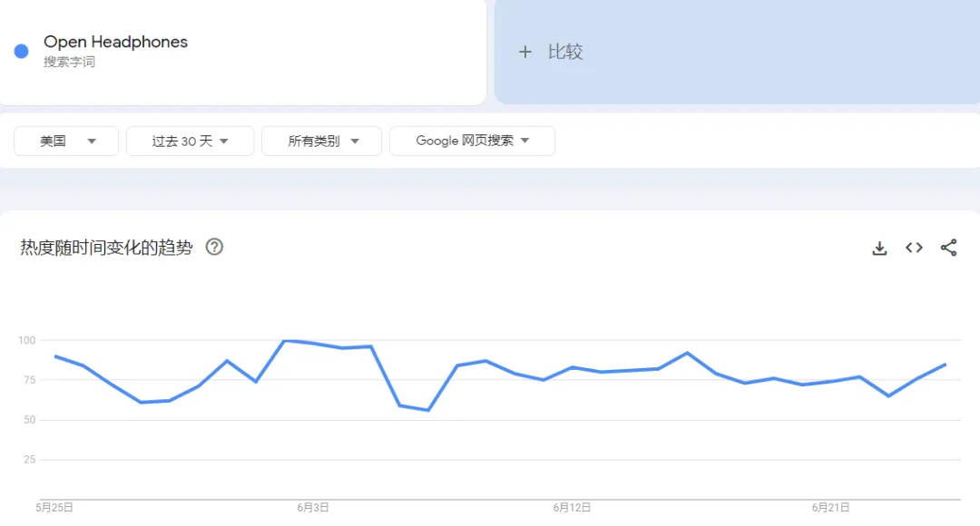Click the lowest dip on the trend line
Viewport: 980px width, 526px height.
[x=428, y=410]
